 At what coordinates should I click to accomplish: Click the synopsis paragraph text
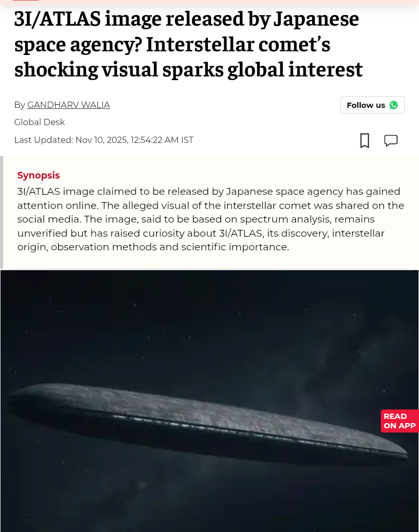[x=211, y=219]
